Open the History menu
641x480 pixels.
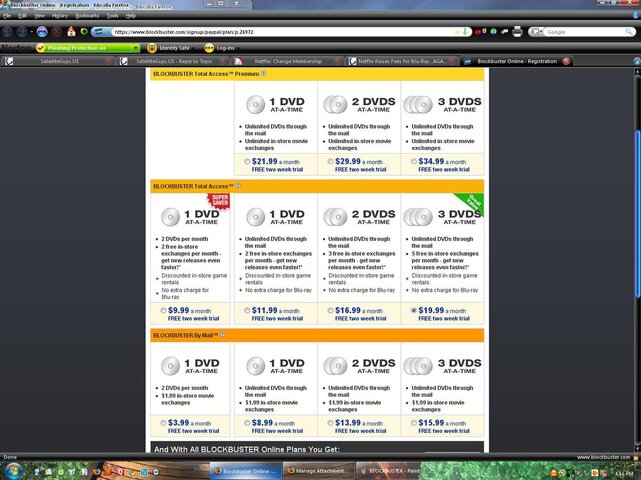click(x=60, y=16)
